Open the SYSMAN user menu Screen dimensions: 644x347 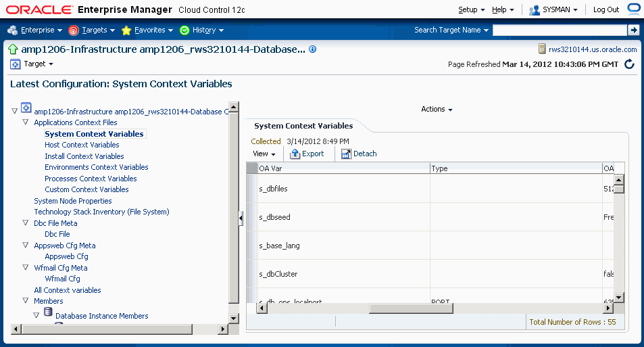click(560, 10)
